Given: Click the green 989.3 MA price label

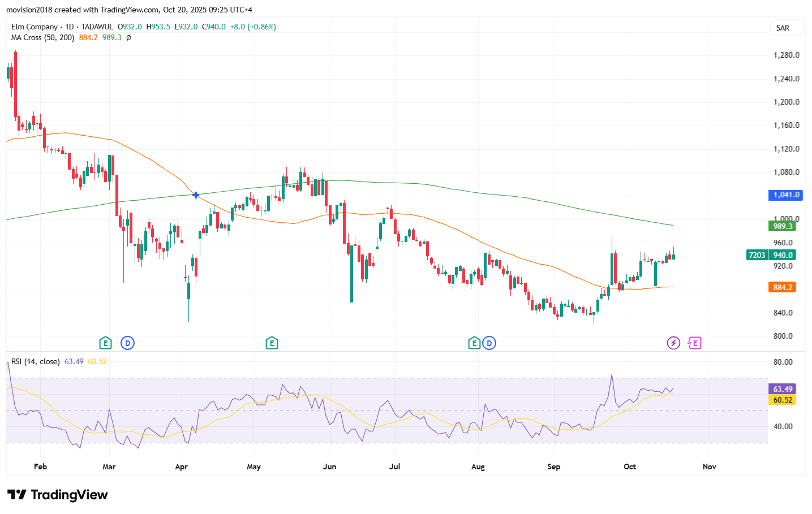Looking at the screenshot, I should click(783, 226).
